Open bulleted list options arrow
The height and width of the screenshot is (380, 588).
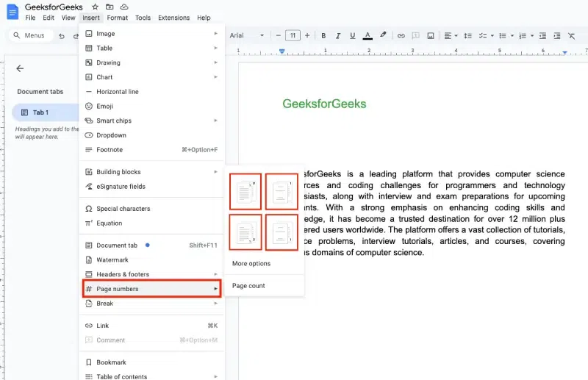tap(512, 36)
